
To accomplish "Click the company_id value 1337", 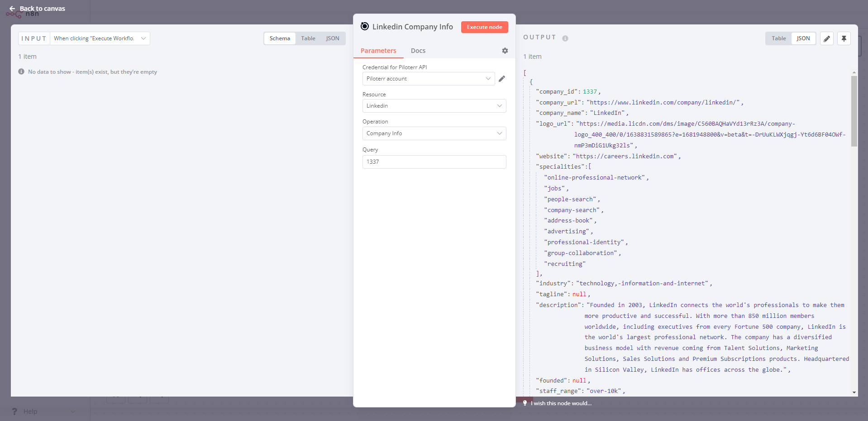I will point(590,92).
